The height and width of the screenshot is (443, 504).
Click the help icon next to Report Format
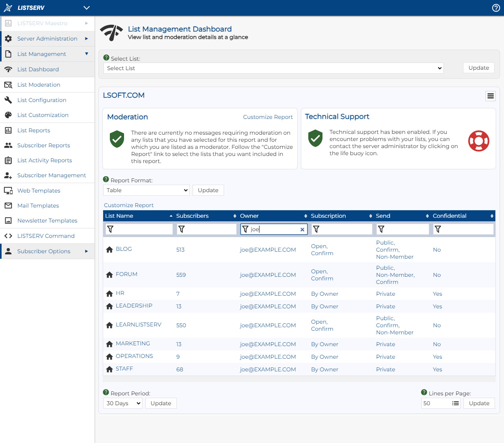click(106, 180)
